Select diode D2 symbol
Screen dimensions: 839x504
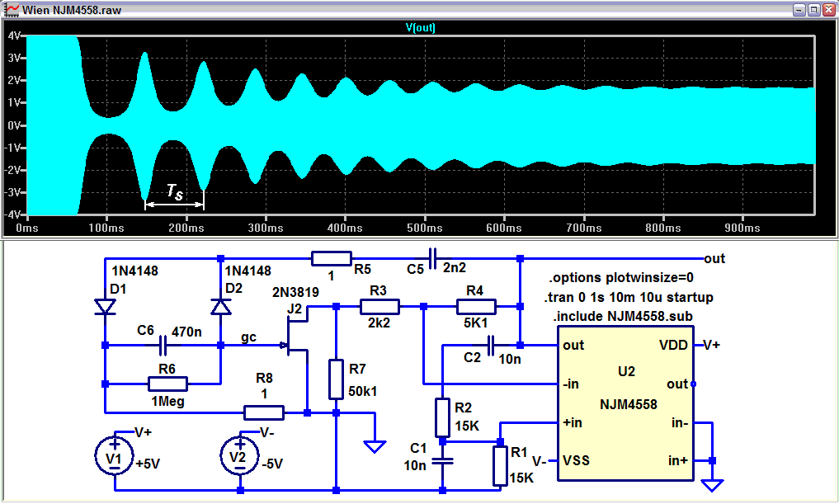(x=220, y=307)
